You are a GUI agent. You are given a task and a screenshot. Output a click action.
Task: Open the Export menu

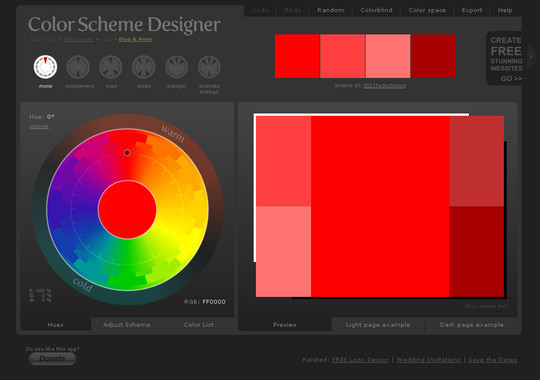click(x=472, y=10)
